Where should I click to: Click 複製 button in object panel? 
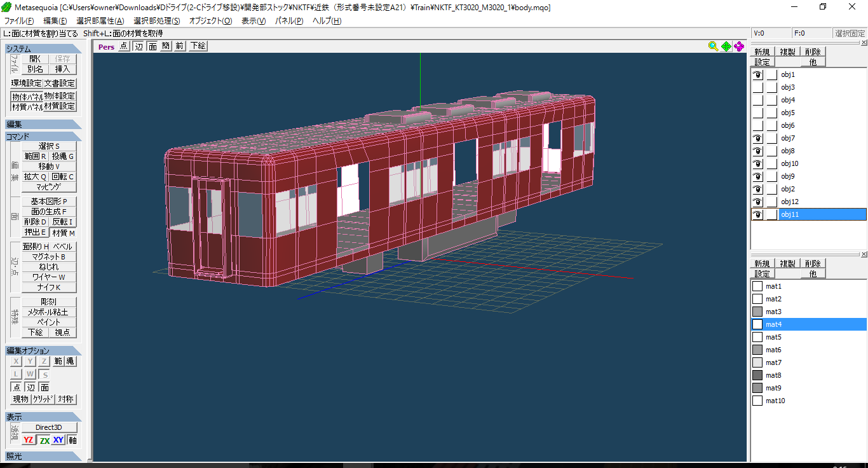click(787, 52)
